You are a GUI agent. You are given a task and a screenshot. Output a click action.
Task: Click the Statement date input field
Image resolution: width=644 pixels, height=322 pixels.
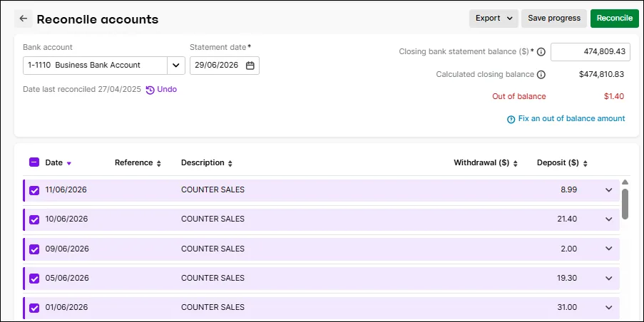224,66
